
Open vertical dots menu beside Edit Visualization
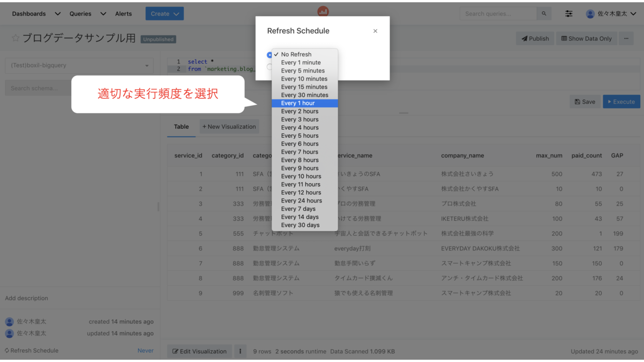[x=240, y=351]
